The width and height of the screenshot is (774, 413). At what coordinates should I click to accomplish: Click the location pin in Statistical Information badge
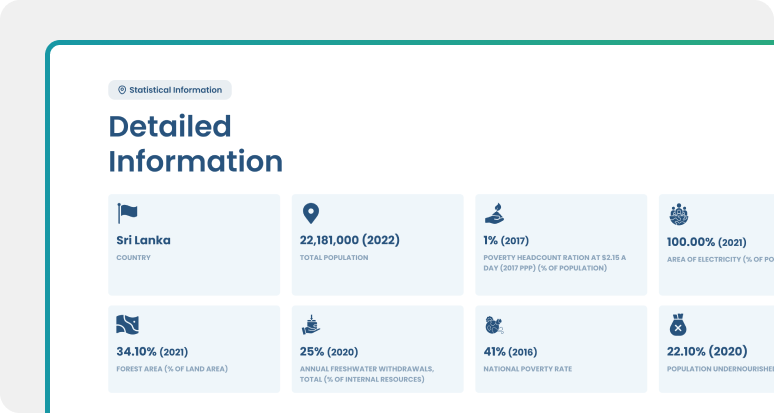point(122,90)
